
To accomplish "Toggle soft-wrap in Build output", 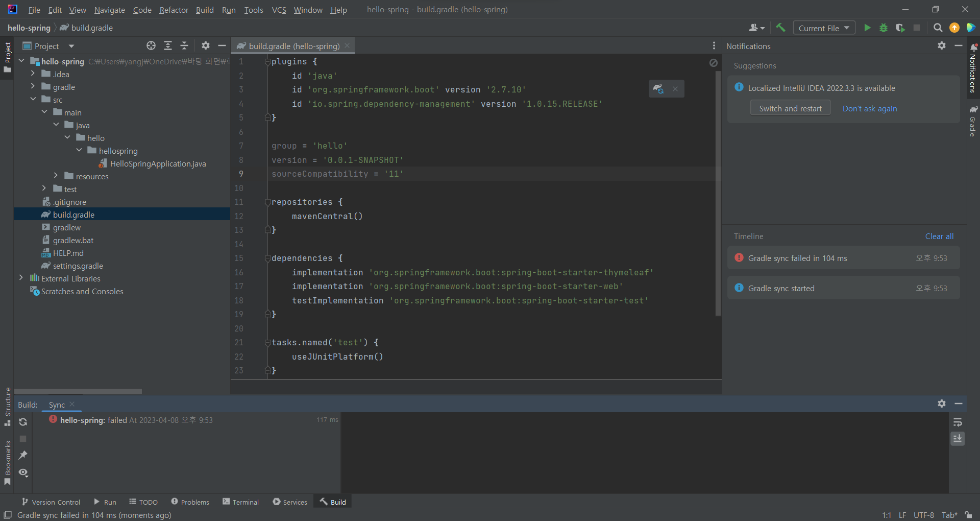I will [958, 422].
